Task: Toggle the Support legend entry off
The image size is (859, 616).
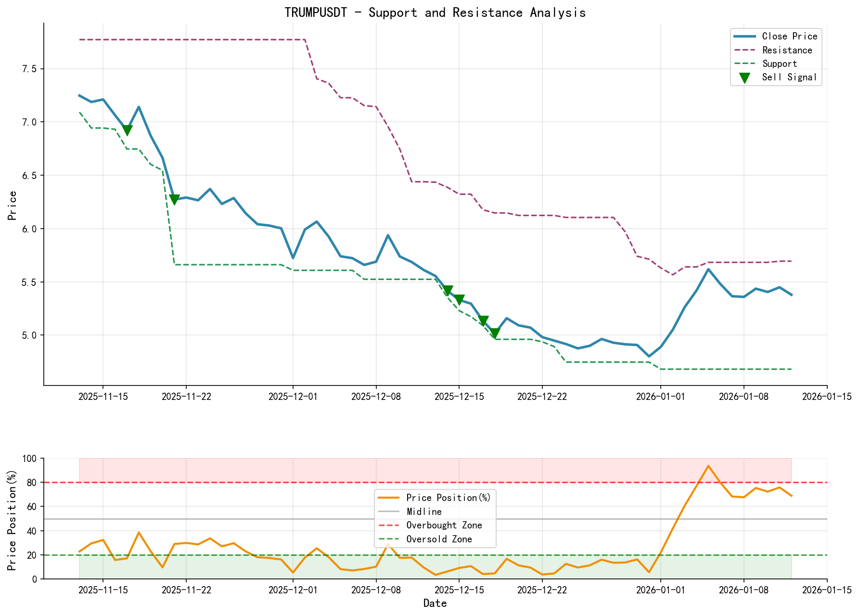Action: tap(780, 64)
